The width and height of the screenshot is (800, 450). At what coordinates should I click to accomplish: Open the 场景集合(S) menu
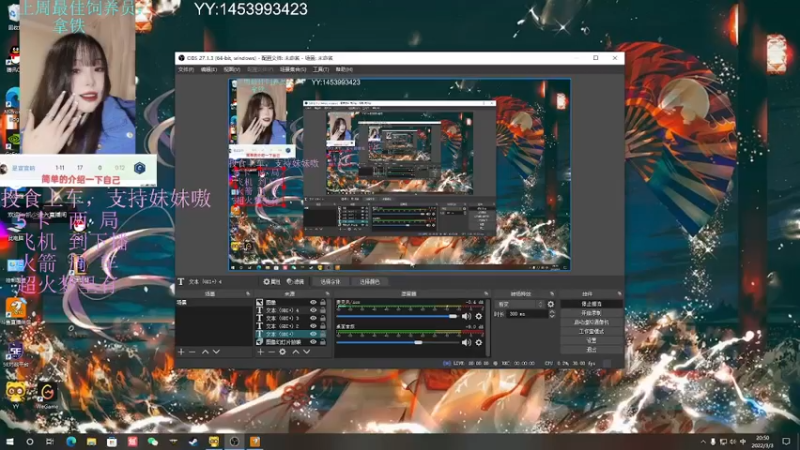point(293,69)
